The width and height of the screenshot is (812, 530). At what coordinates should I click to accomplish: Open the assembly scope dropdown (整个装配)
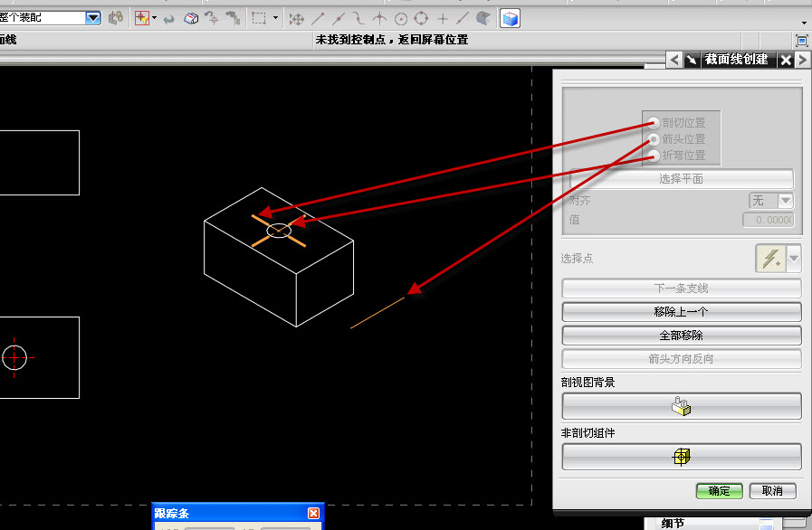93,18
